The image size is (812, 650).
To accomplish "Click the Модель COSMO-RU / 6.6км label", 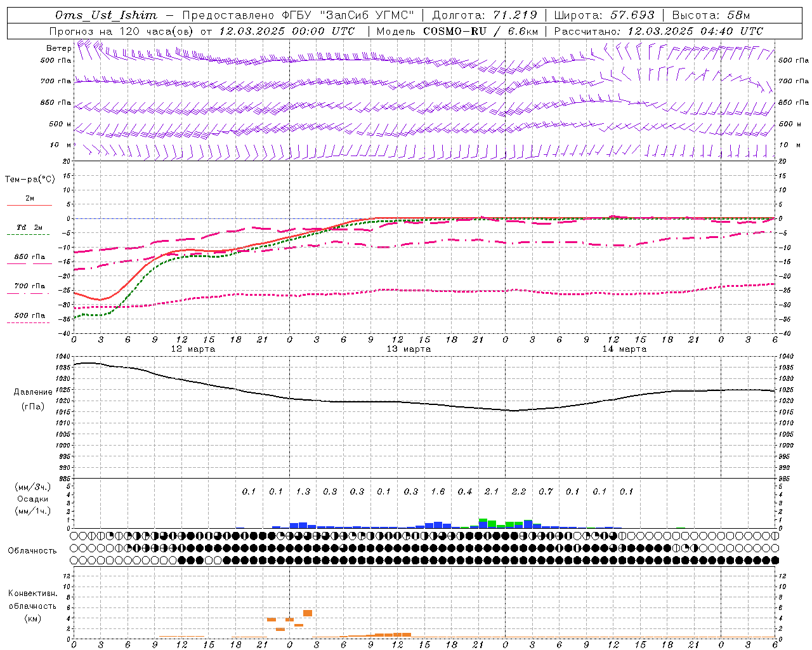I will coord(457,31).
